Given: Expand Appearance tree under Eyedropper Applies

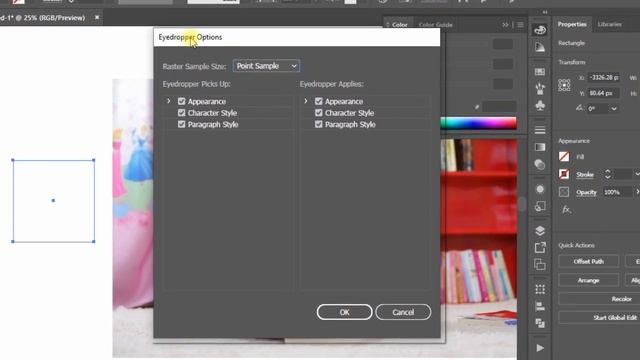Looking at the screenshot, I should pyautogui.click(x=306, y=101).
